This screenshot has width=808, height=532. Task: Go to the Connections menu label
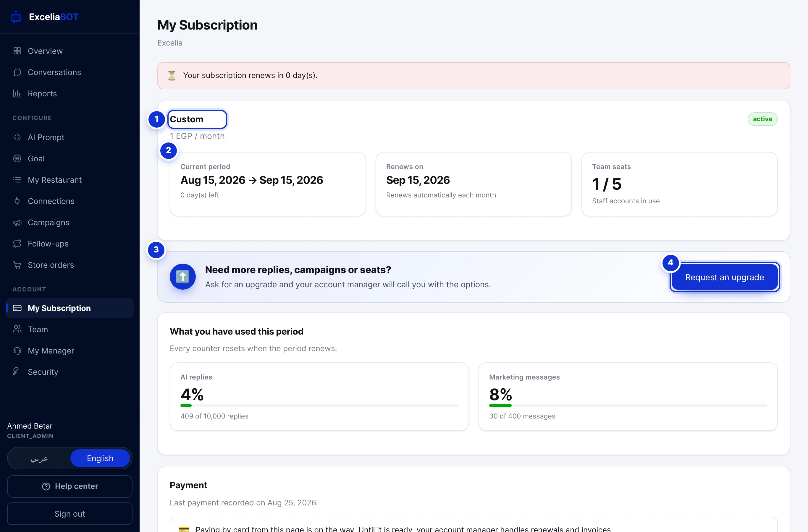pos(51,201)
